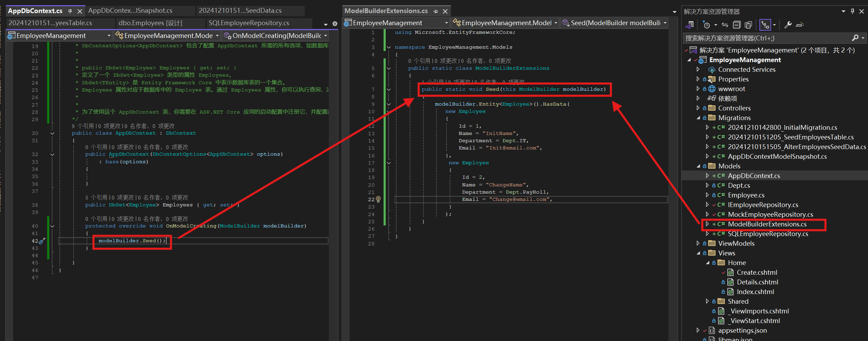This screenshot has height=341, width=868.
Task: Click the left editor tab settings gear
Action: pos(335,24)
